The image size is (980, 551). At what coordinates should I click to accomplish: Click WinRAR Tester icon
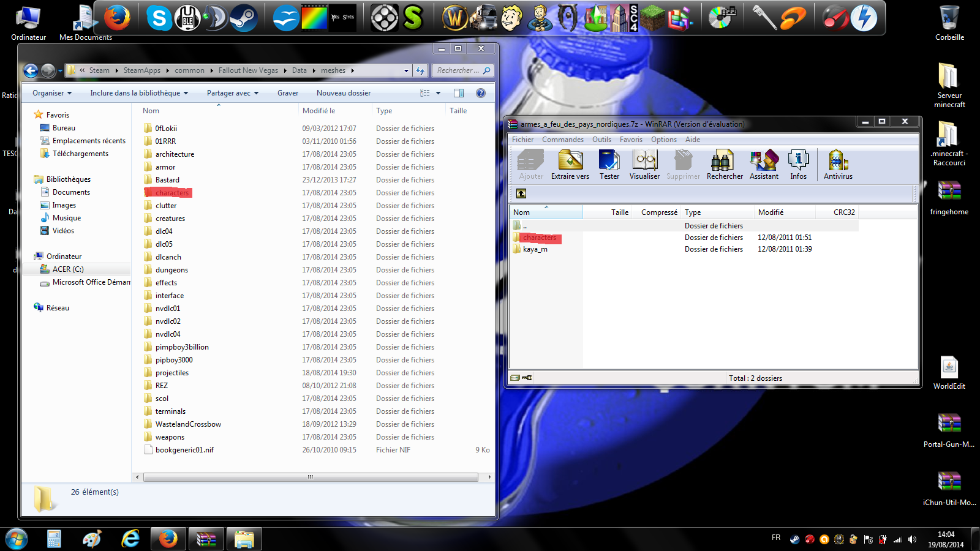click(609, 165)
